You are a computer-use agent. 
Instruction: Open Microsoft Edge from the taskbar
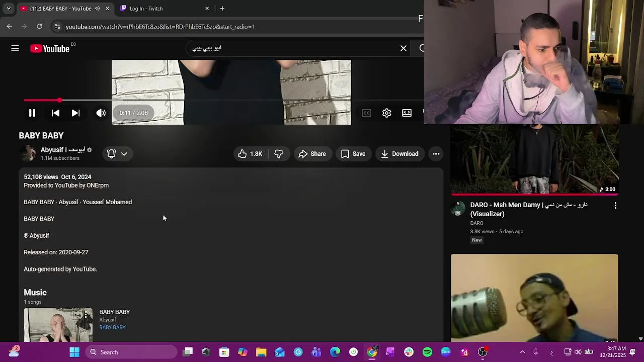[335, 352]
